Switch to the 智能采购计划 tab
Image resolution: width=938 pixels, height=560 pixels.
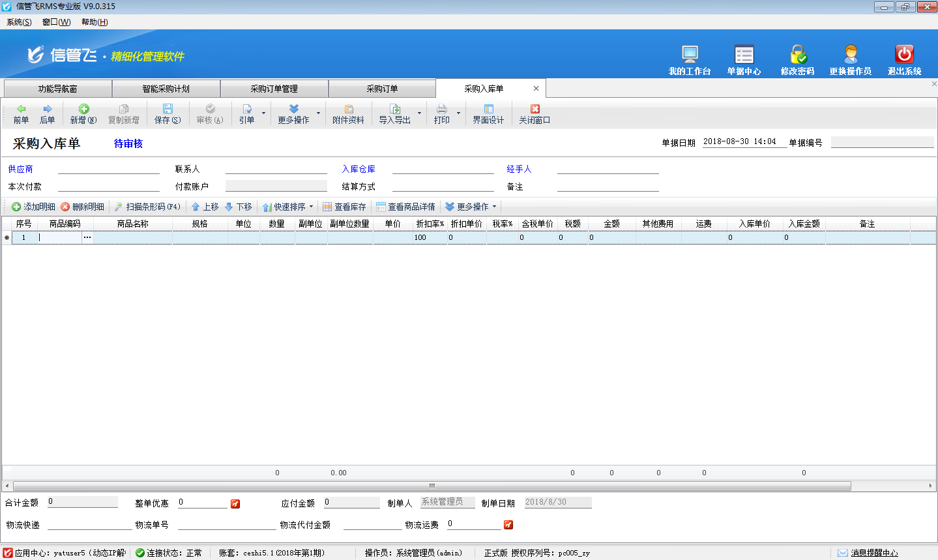pos(166,89)
